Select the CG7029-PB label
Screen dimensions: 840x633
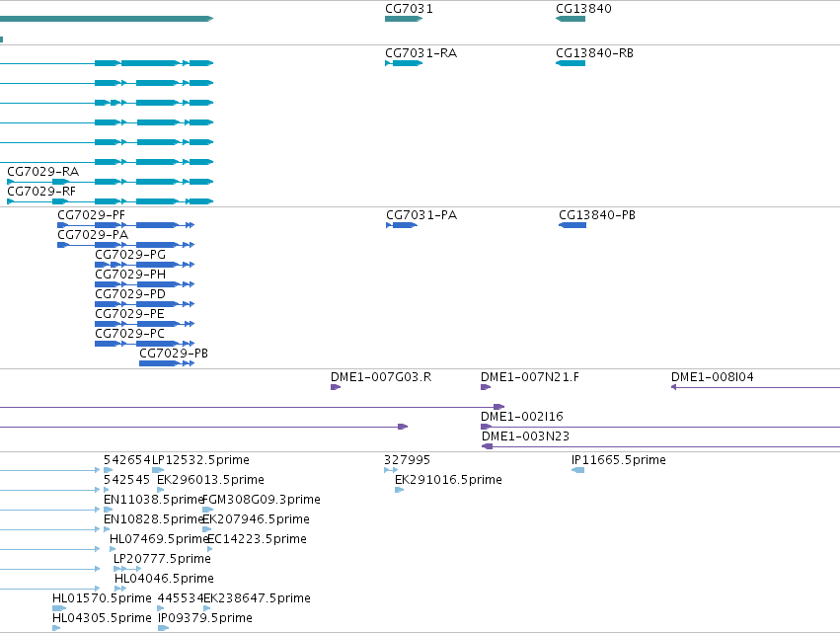coord(174,354)
